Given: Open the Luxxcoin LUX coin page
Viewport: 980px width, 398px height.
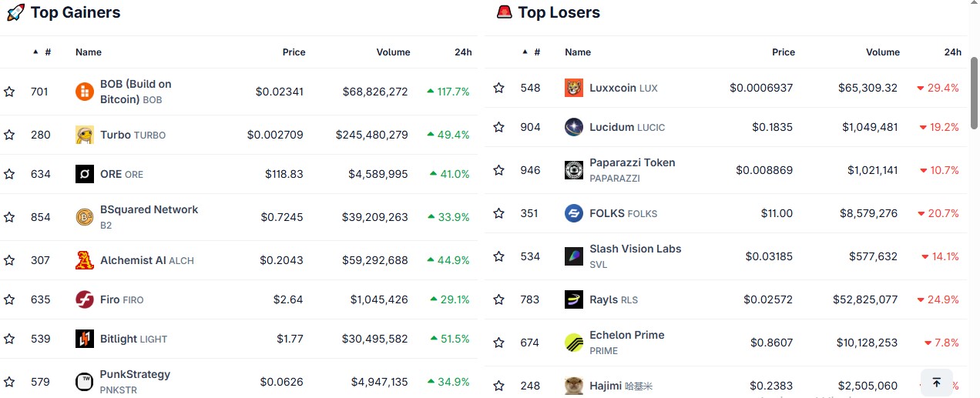Looking at the screenshot, I should click(x=623, y=88).
